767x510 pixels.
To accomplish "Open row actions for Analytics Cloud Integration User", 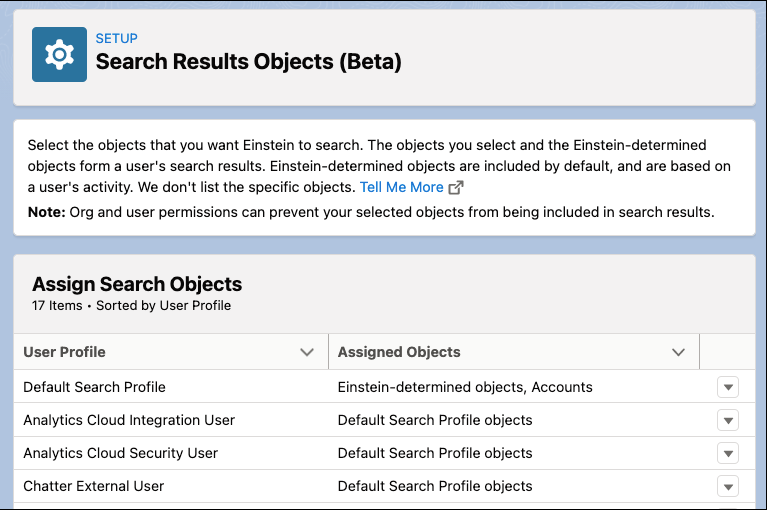I will (x=727, y=421).
